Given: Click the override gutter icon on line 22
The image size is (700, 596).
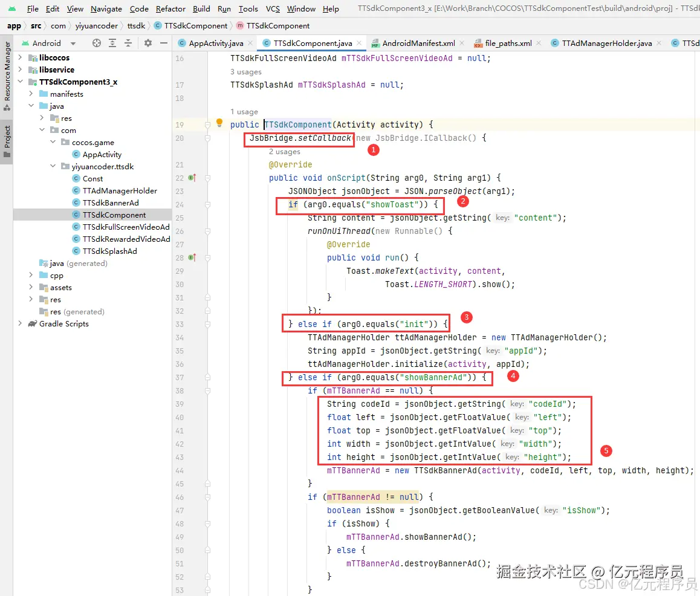Looking at the screenshot, I should [192, 178].
